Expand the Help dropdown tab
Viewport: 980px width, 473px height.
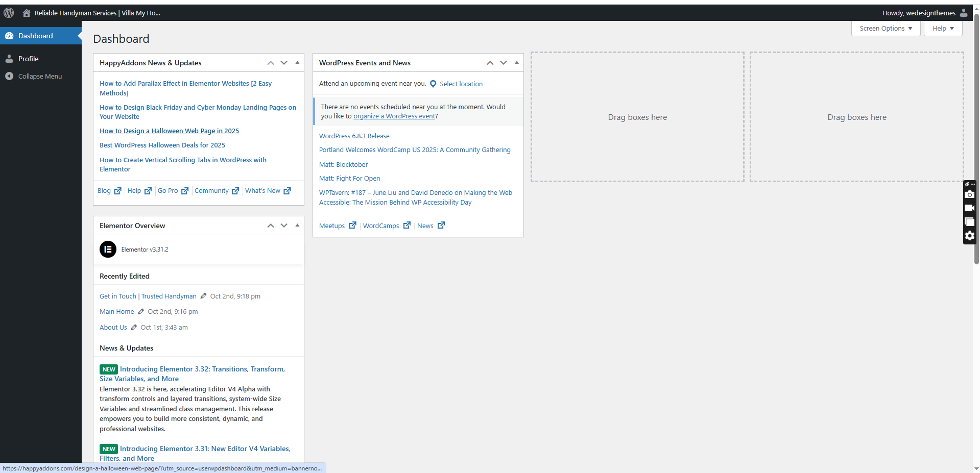[943, 29]
